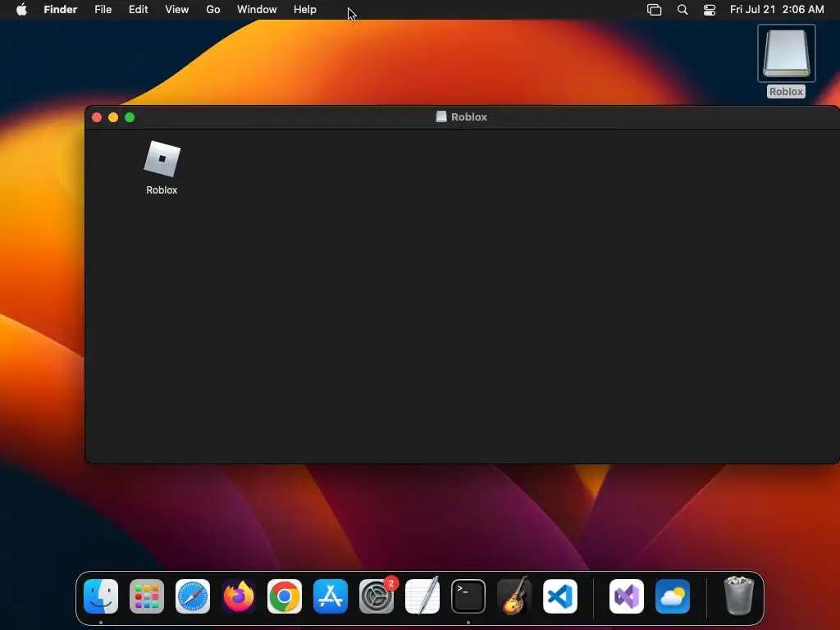This screenshot has width=840, height=630.
Task: Minimize the Roblox window
Action: (113, 117)
